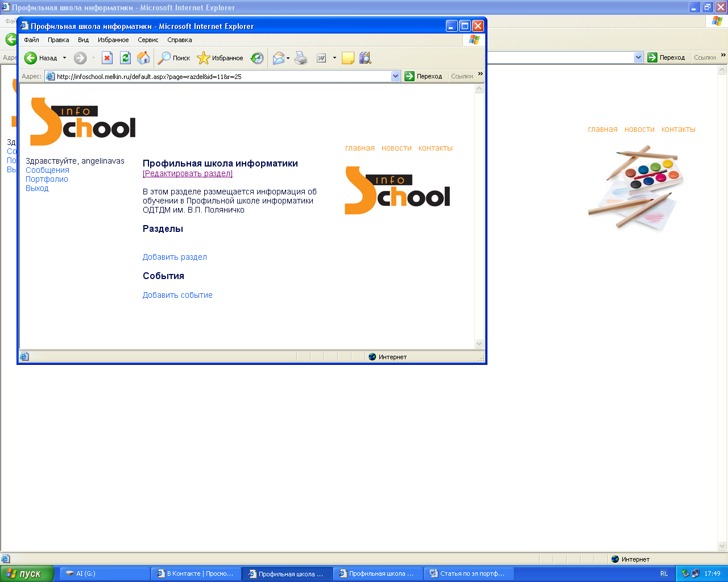Click the grey Forward arrow button

(80, 58)
